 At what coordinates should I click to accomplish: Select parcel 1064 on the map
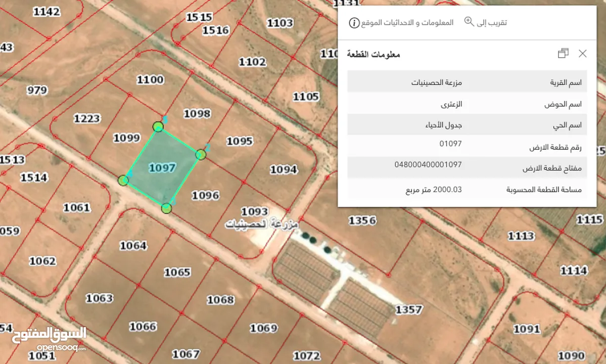tap(133, 246)
